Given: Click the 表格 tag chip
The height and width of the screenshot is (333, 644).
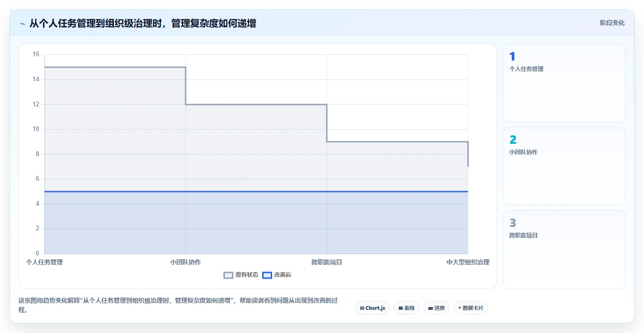Looking at the screenshot, I should pos(406,308).
